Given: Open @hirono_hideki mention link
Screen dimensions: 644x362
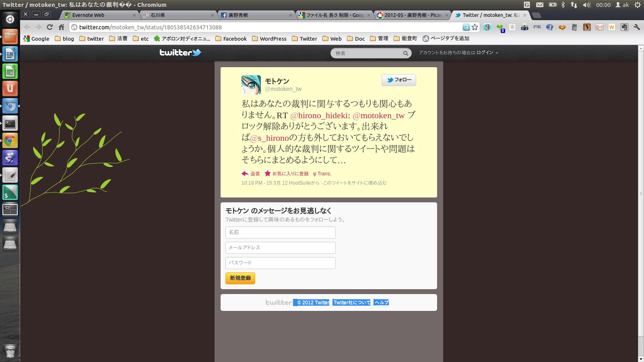Looking at the screenshot, I should [x=319, y=115].
